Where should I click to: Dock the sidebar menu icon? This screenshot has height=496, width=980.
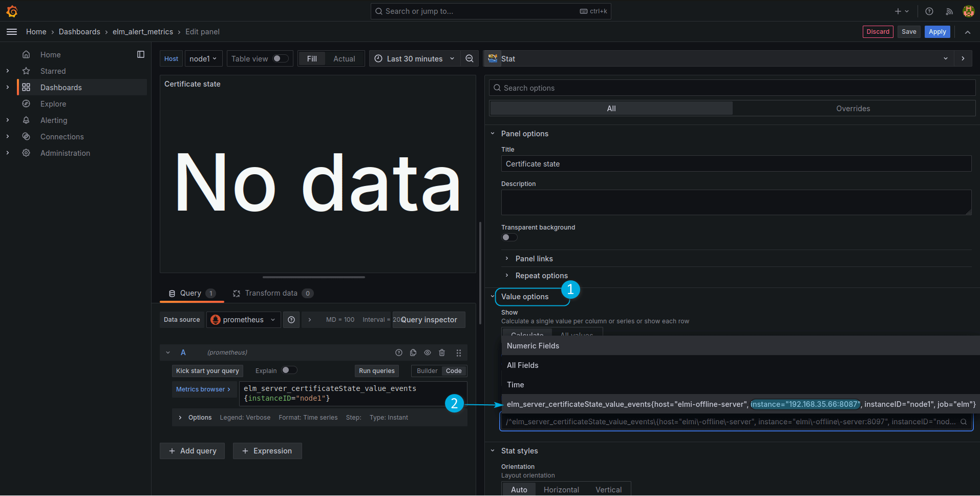point(141,54)
